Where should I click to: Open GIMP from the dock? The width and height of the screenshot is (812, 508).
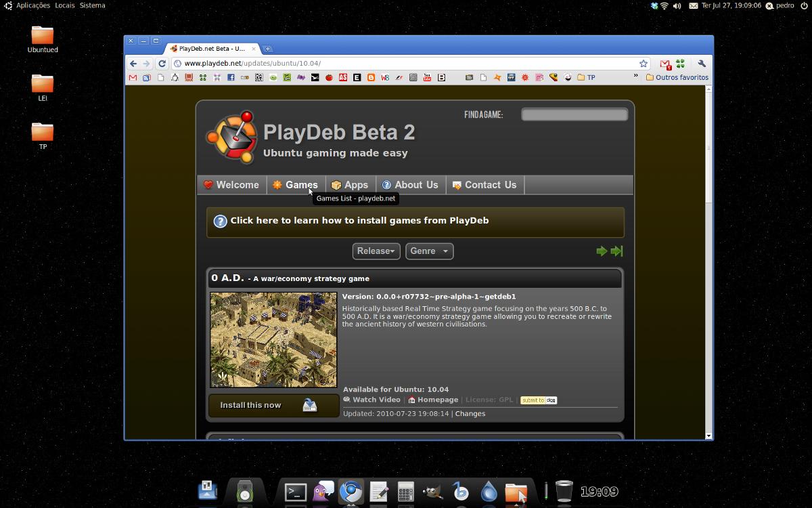tap(433, 492)
